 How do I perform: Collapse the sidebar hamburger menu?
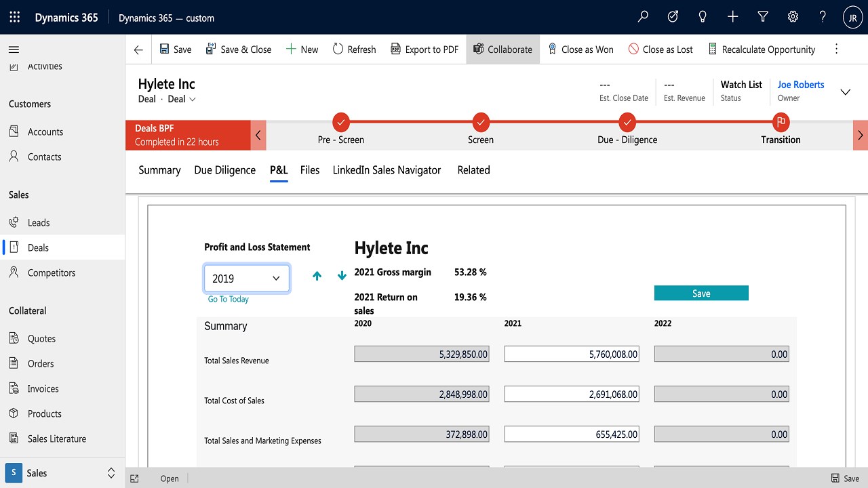point(14,49)
